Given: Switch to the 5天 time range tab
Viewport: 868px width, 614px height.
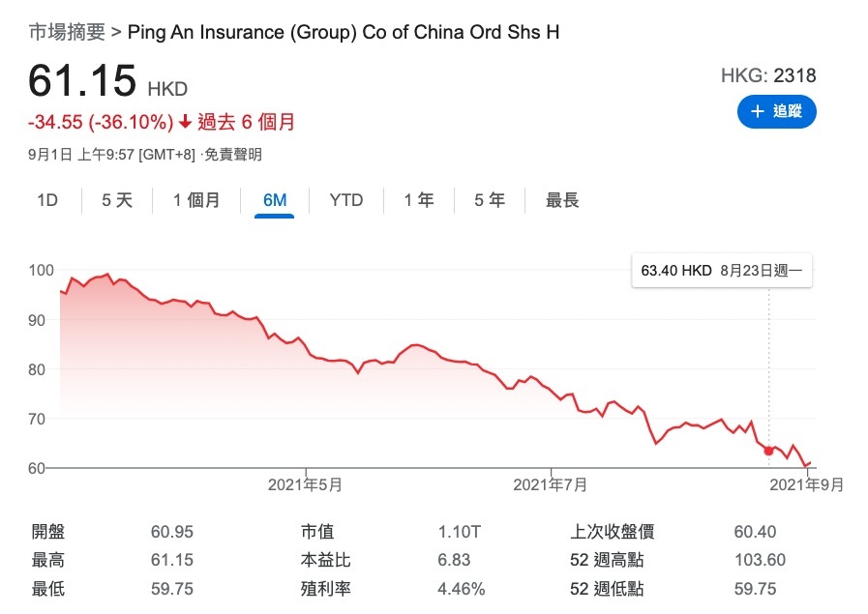Looking at the screenshot, I should (115, 200).
